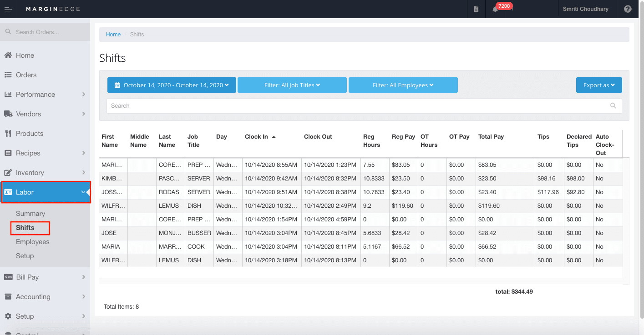644x335 pixels.
Task: Open the hamburger menu at top left
Action: (x=8, y=9)
